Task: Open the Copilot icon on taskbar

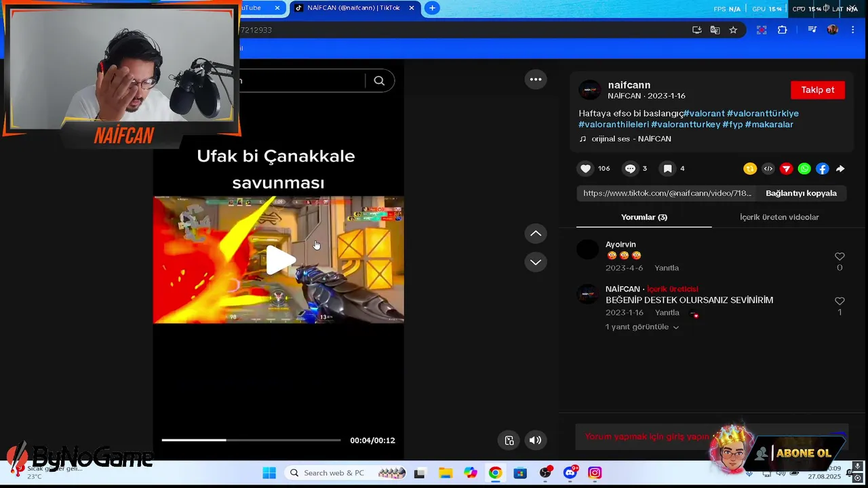Action: [x=470, y=472]
